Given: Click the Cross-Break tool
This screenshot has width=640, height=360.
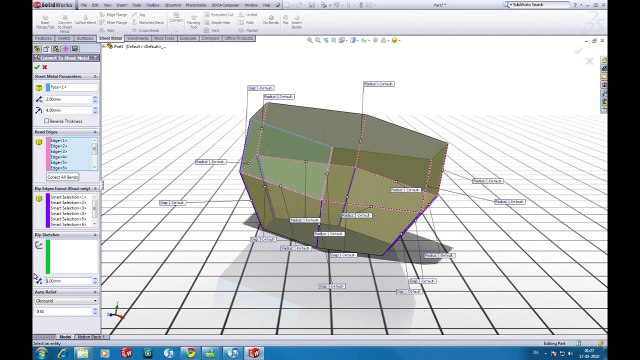Looking at the screenshot, I should (146, 30).
